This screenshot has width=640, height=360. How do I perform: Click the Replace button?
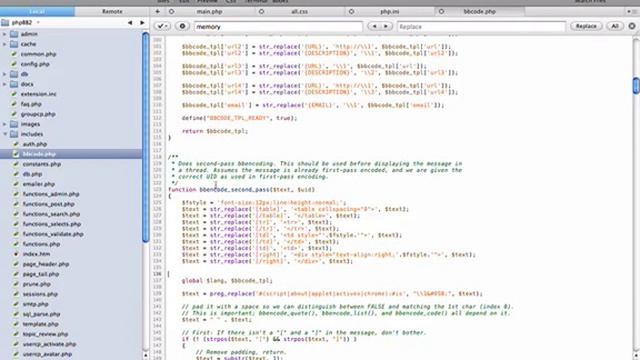point(586,26)
